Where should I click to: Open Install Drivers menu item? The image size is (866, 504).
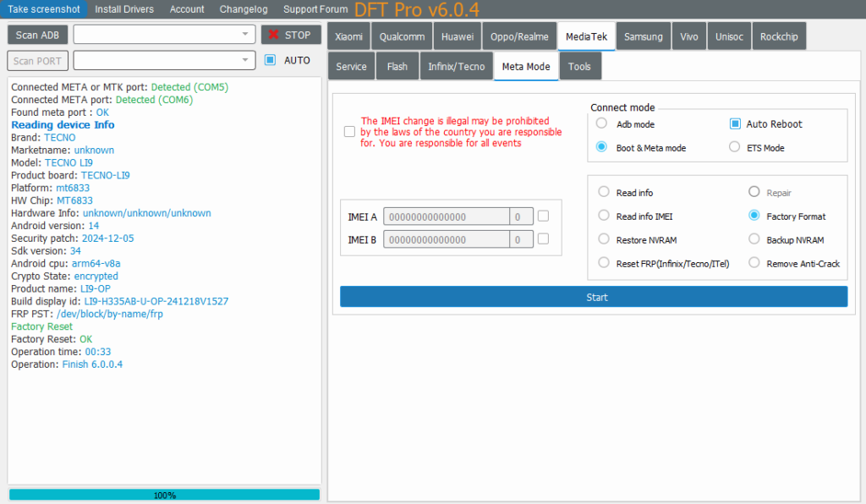[x=124, y=8]
